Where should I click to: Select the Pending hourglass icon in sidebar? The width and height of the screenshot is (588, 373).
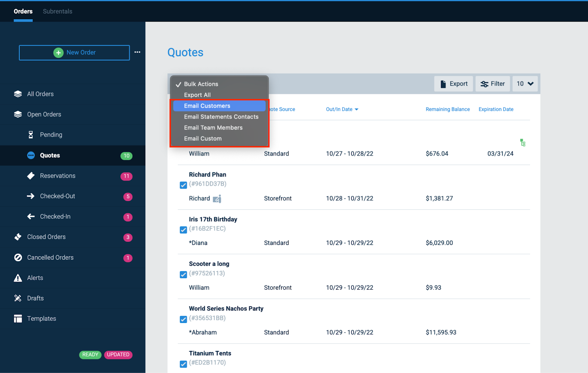[x=31, y=135]
